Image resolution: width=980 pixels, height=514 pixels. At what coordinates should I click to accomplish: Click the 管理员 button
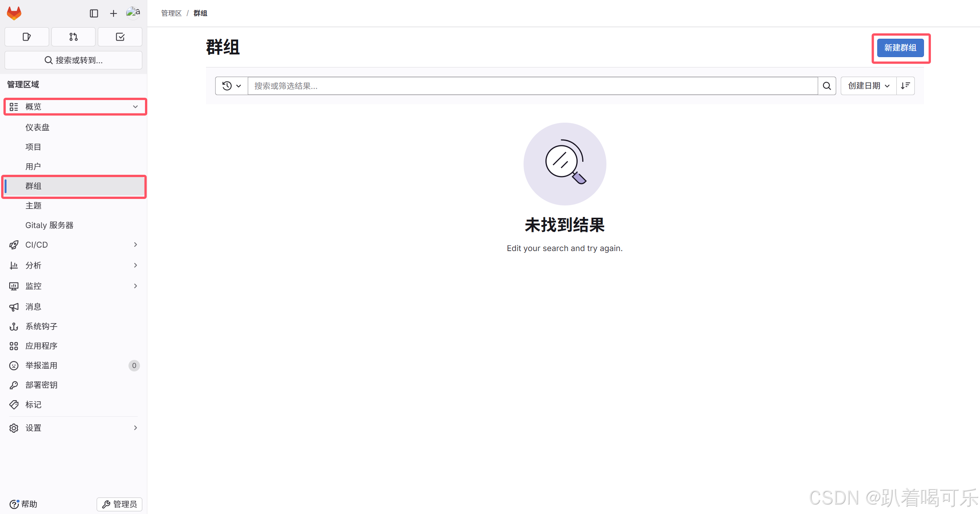click(x=120, y=504)
